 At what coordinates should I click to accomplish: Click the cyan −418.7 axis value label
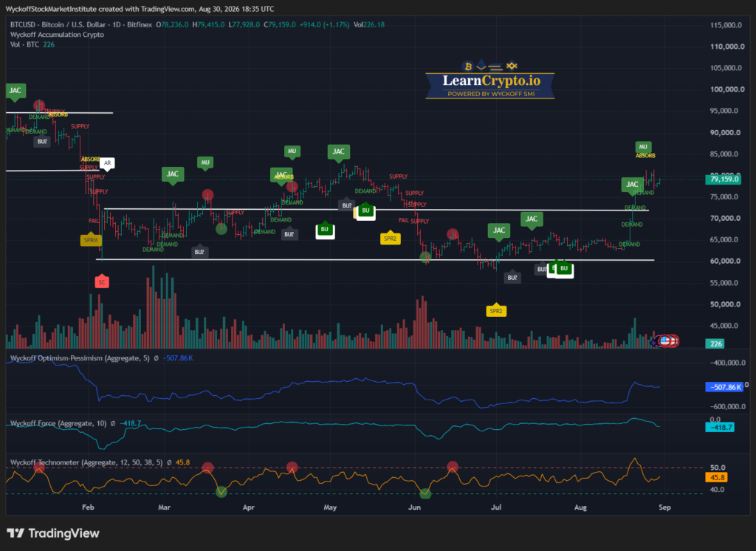(x=720, y=428)
